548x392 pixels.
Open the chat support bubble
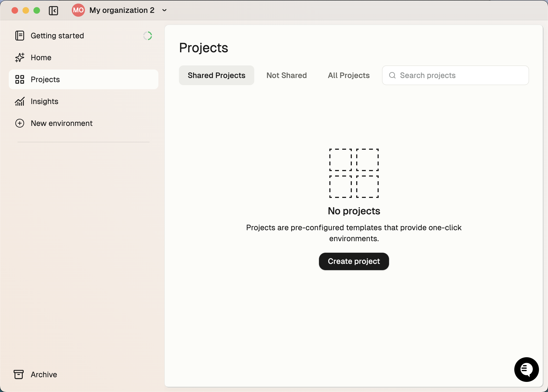click(527, 370)
